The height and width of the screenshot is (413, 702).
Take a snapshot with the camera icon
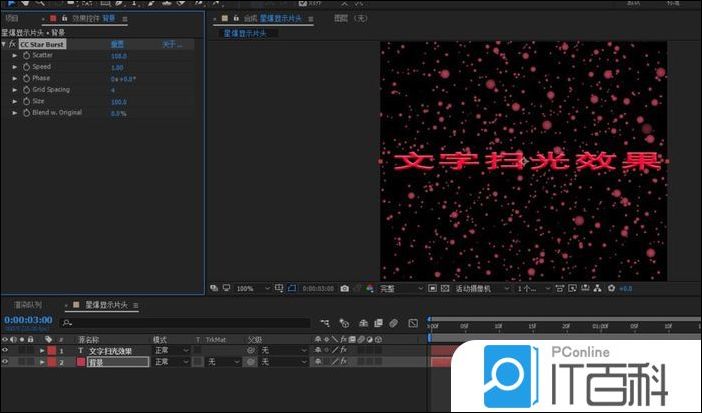(344, 288)
